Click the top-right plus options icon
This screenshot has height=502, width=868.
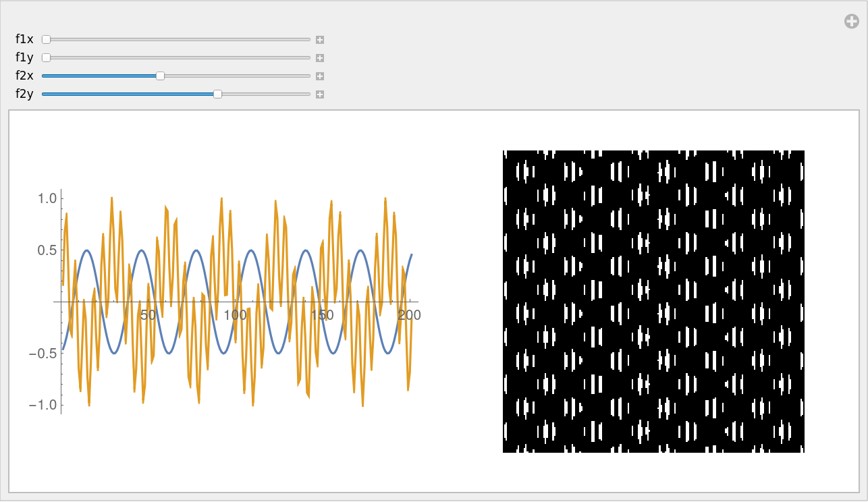coord(852,22)
